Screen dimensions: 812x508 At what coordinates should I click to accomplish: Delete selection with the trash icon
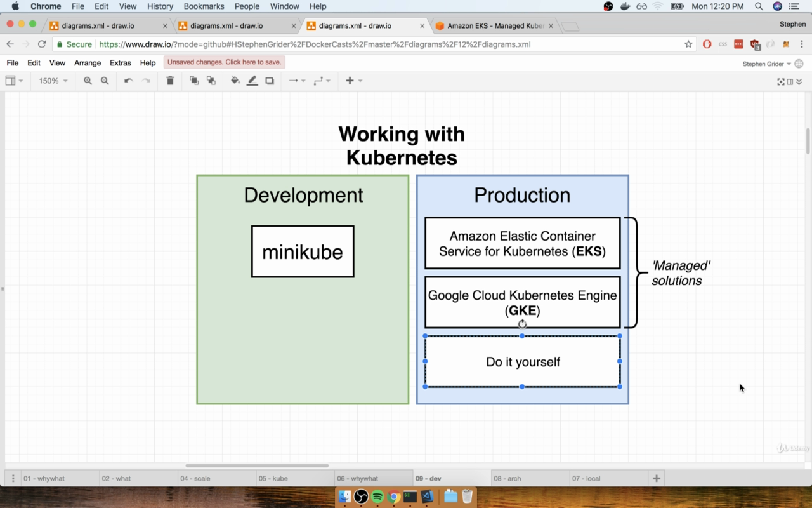click(170, 81)
